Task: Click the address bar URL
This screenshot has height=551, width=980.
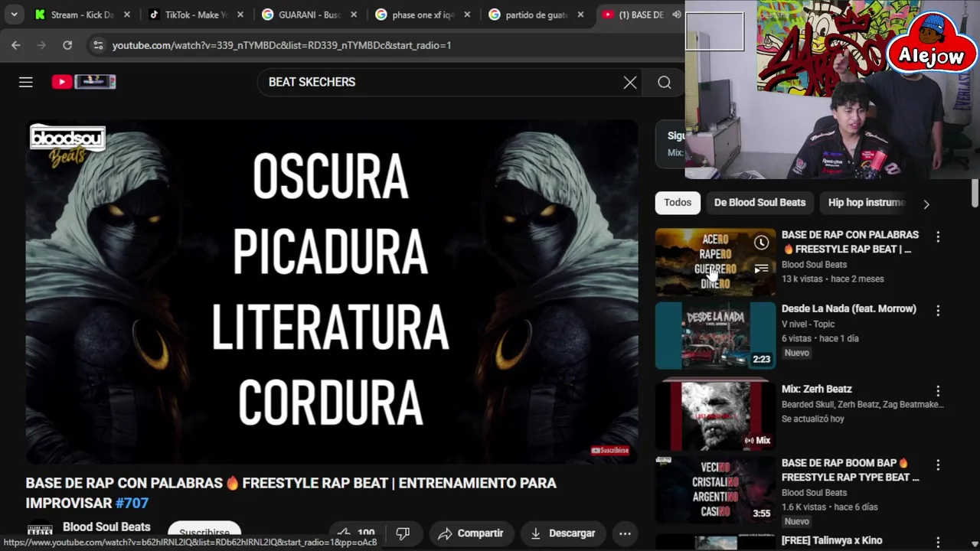Action: pyautogui.click(x=282, y=45)
